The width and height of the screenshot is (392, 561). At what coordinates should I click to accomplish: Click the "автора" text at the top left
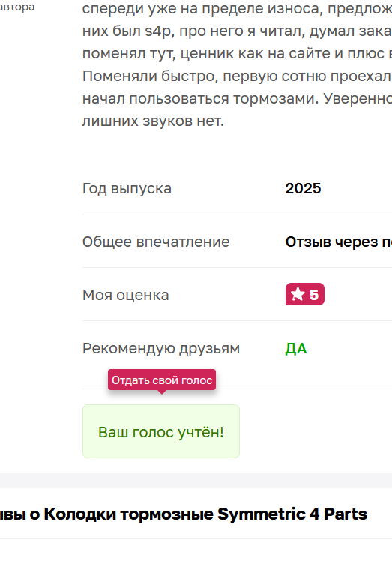click(17, 7)
